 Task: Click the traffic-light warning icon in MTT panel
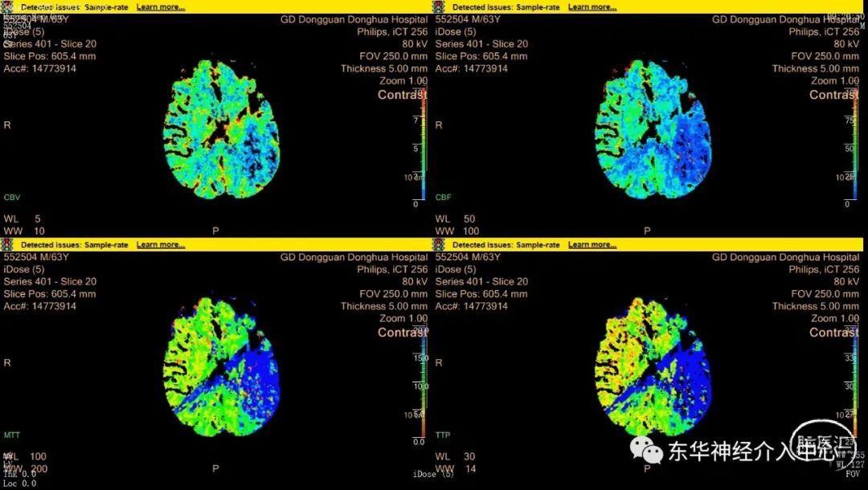[6, 244]
